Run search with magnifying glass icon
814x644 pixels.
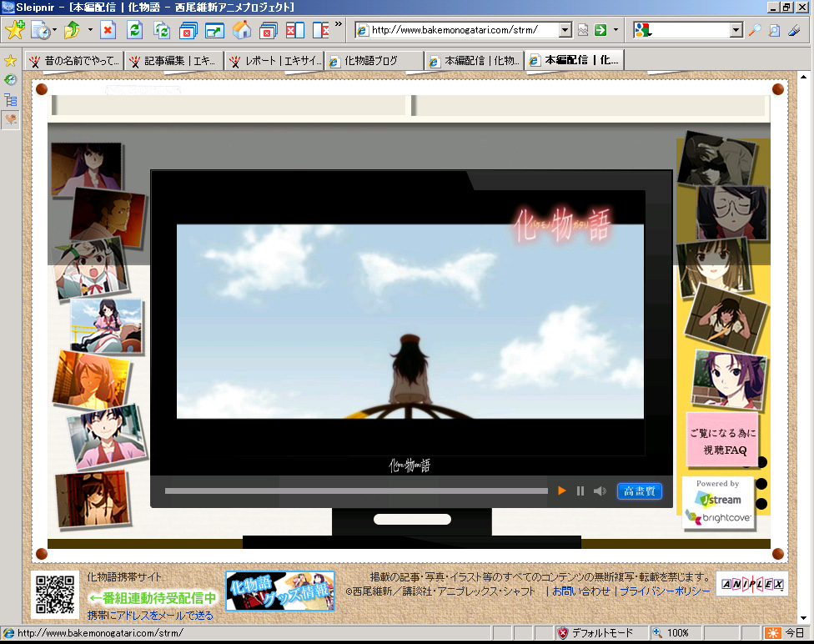tap(755, 30)
